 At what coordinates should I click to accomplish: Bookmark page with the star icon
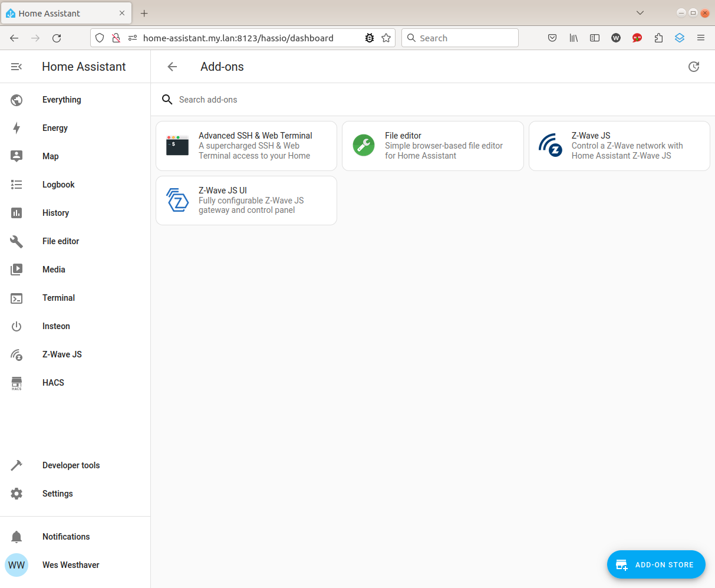tap(386, 38)
